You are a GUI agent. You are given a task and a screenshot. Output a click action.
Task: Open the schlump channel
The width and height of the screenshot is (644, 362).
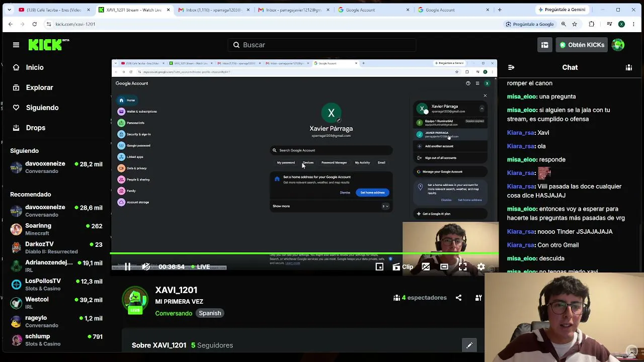pyautogui.click(x=56, y=340)
